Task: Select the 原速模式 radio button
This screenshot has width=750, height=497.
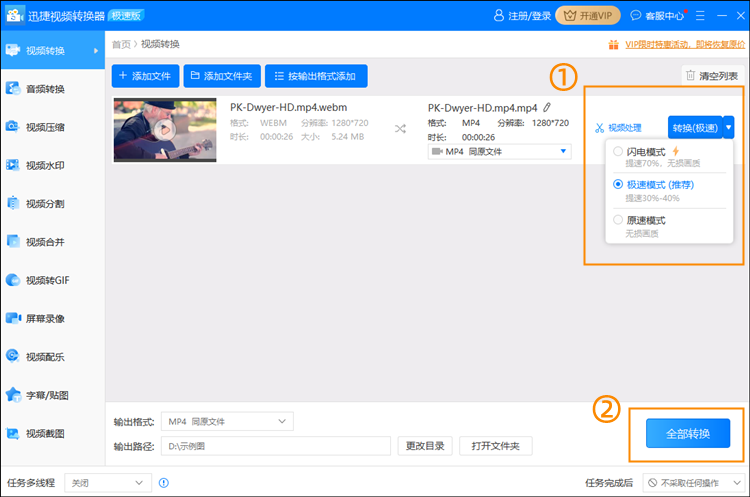Action: point(618,220)
